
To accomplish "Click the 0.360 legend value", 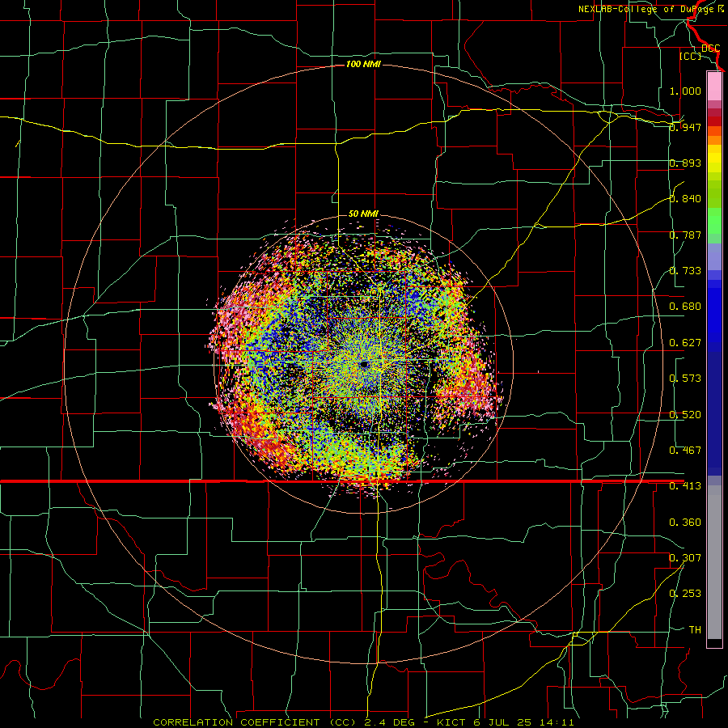I will pos(685,523).
